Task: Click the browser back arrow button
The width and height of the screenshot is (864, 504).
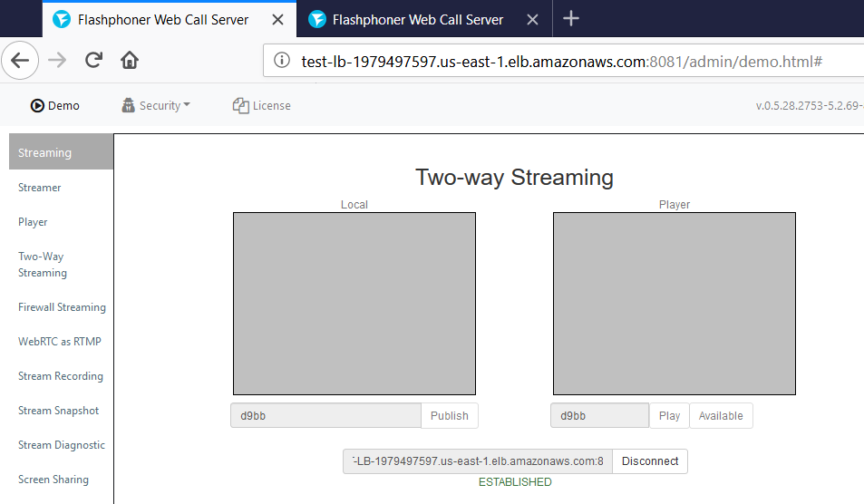Action: [20, 61]
